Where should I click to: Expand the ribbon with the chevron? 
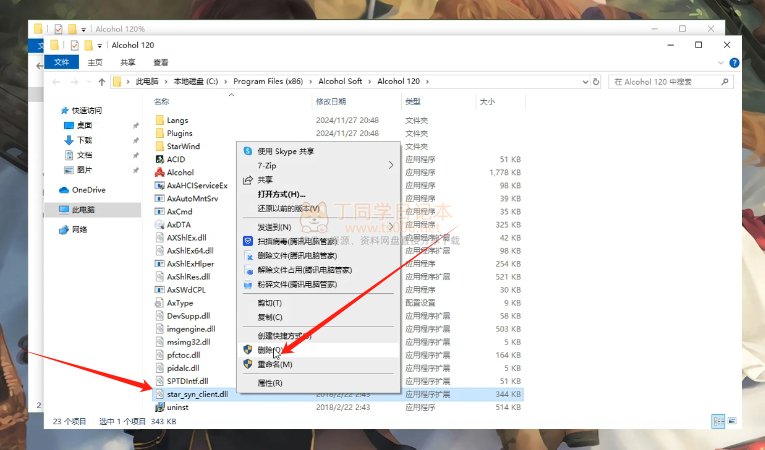point(721,63)
